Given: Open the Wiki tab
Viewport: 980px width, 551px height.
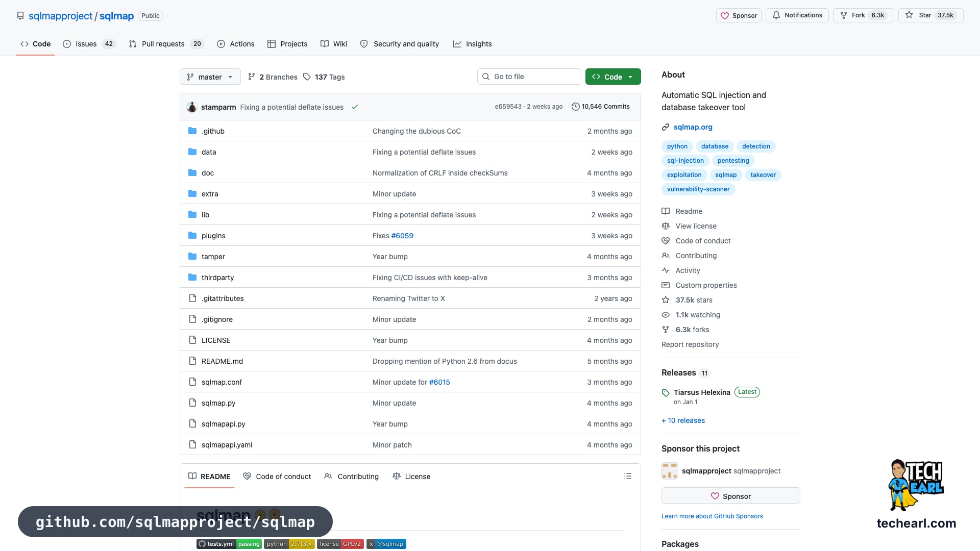Looking at the screenshot, I should pyautogui.click(x=334, y=44).
